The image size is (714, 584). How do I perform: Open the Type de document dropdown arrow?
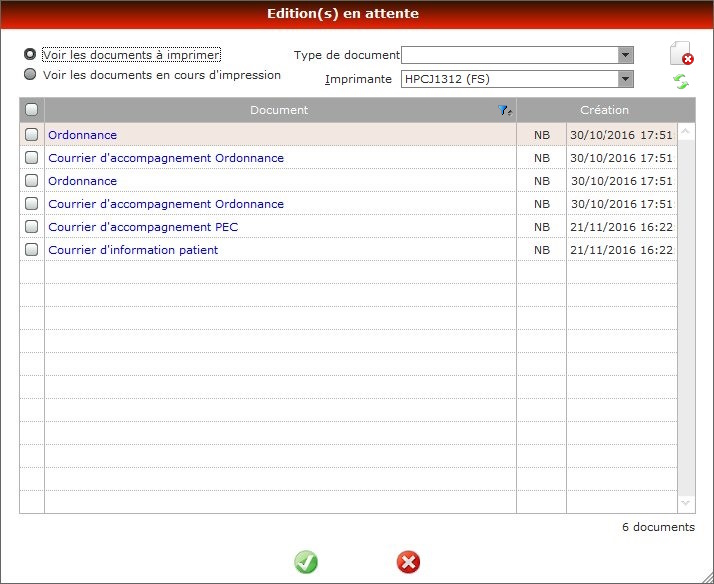click(x=626, y=55)
